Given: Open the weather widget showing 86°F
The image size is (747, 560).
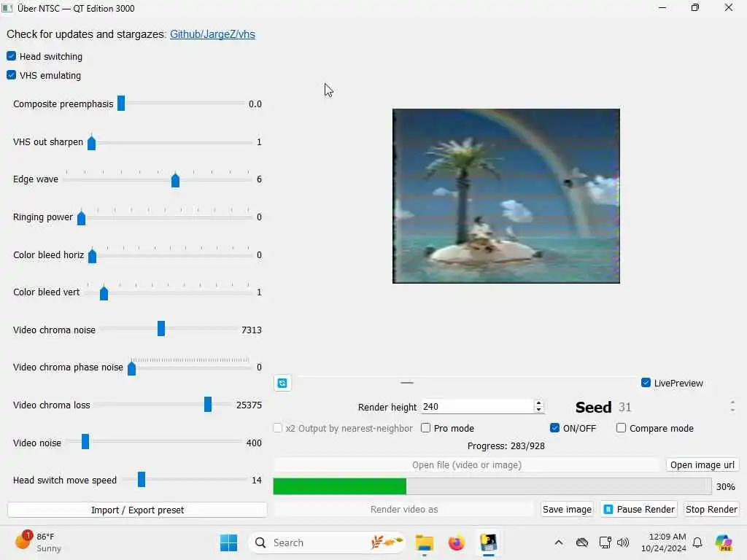Looking at the screenshot, I should [38, 542].
